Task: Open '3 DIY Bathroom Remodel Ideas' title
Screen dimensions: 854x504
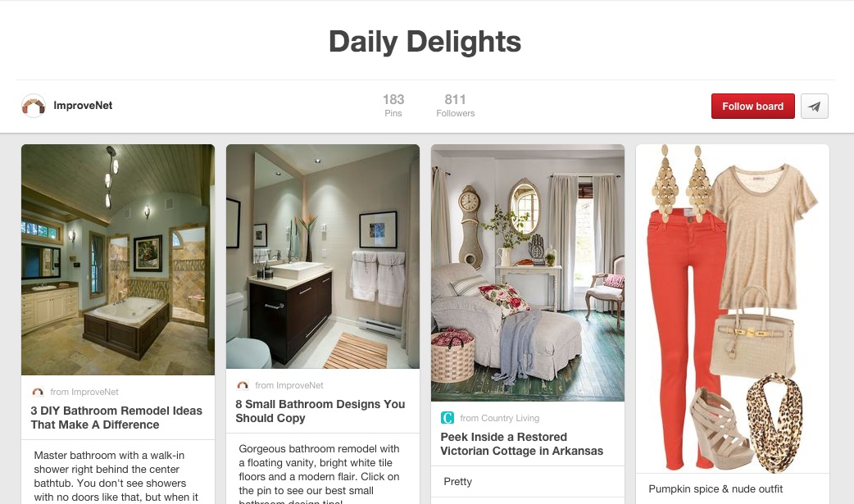Action: [x=116, y=418]
